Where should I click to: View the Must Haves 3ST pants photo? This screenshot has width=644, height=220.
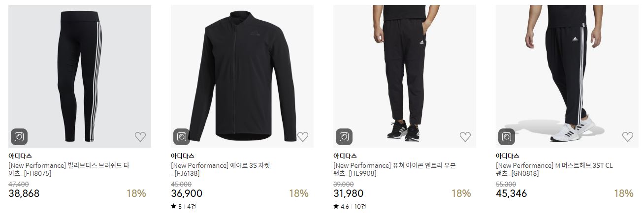[x=567, y=76]
